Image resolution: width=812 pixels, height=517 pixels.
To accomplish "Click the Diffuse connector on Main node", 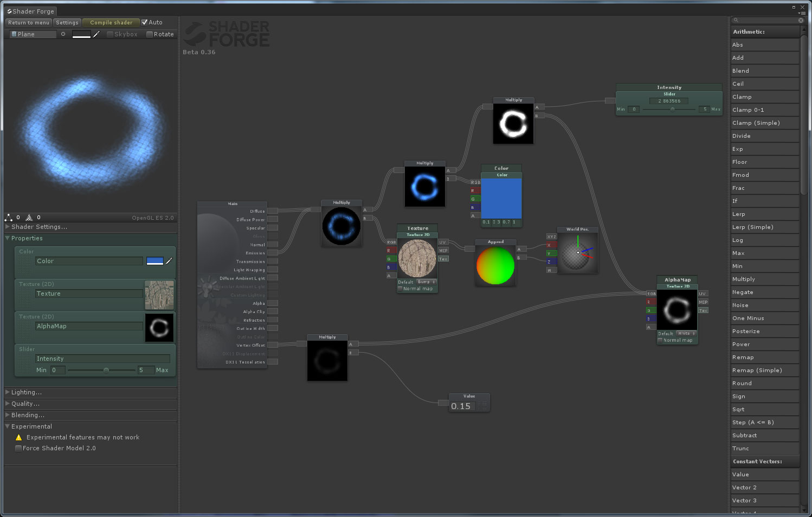I will 273,211.
